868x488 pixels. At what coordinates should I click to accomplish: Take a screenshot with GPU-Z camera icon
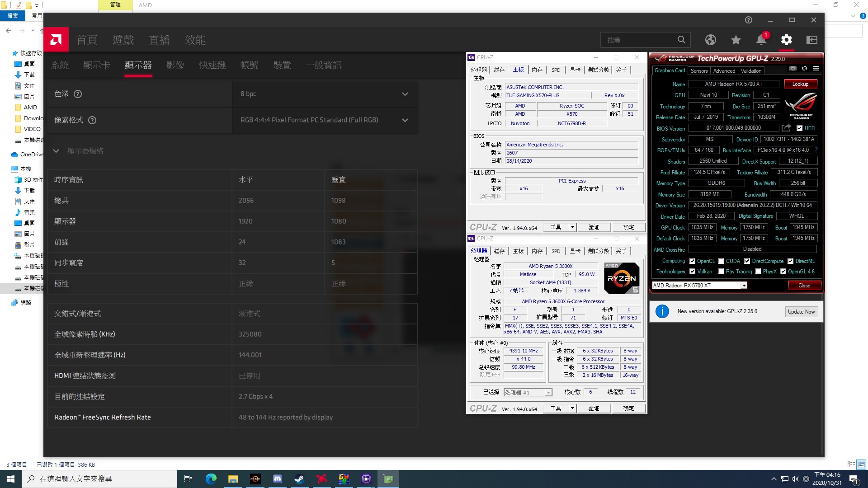793,68
